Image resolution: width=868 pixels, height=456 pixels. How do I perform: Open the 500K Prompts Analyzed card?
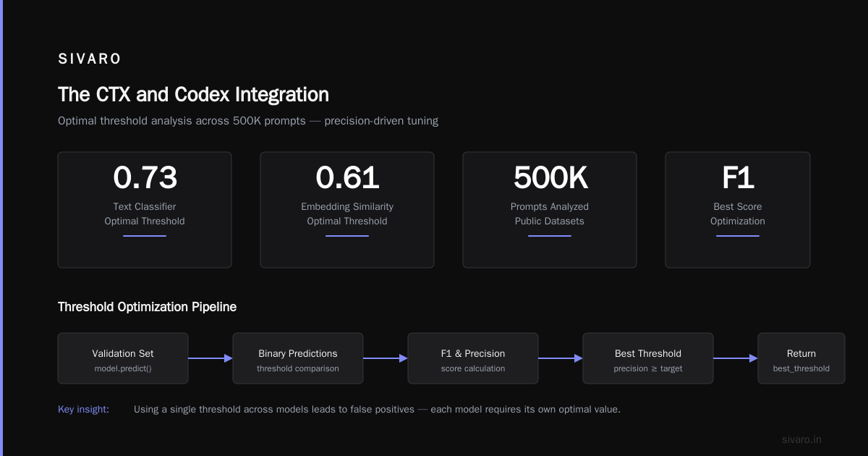click(x=550, y=210)
